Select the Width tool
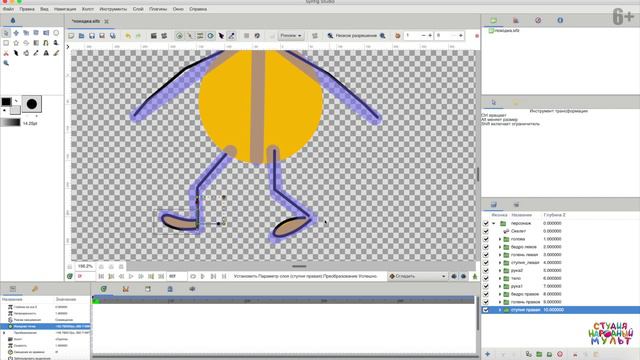The height and width of the screenshot is (360, 640). 16,53
